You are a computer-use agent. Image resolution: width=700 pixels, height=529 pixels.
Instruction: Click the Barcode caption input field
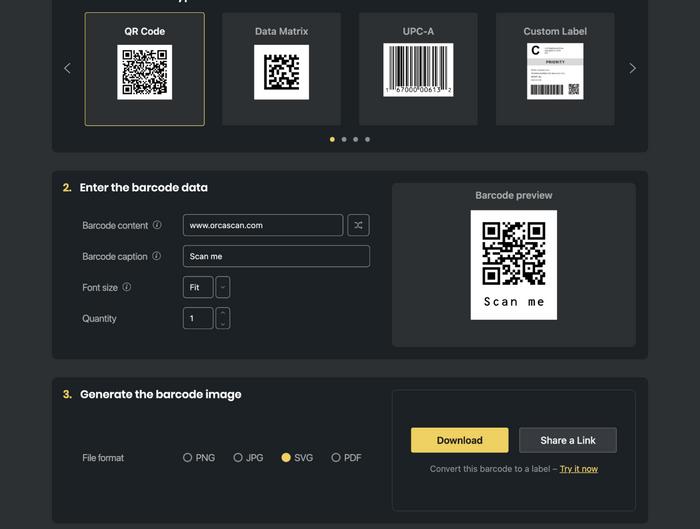coord(276,256)
